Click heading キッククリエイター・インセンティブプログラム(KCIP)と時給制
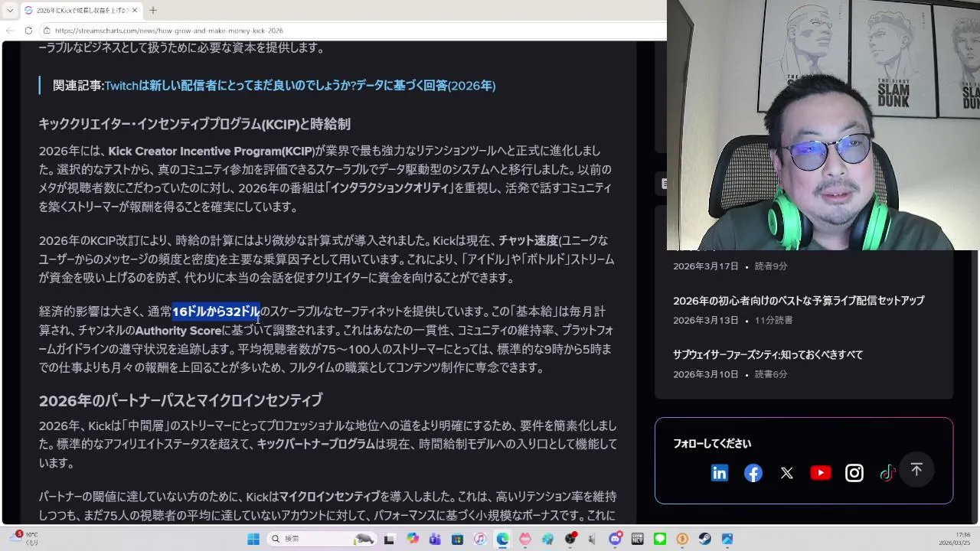Viewport: 980px width, 551px height. 194,124
